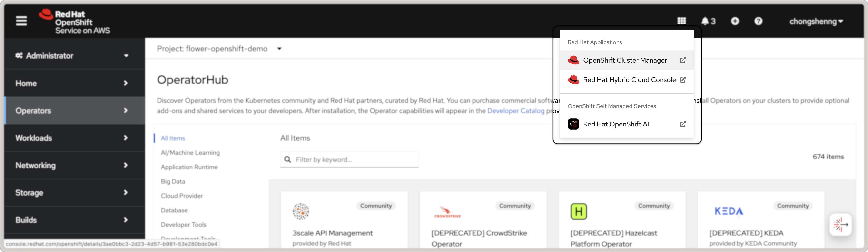Follow the Developer Catalog link
The image size is (868, 252).
(515, 111)
